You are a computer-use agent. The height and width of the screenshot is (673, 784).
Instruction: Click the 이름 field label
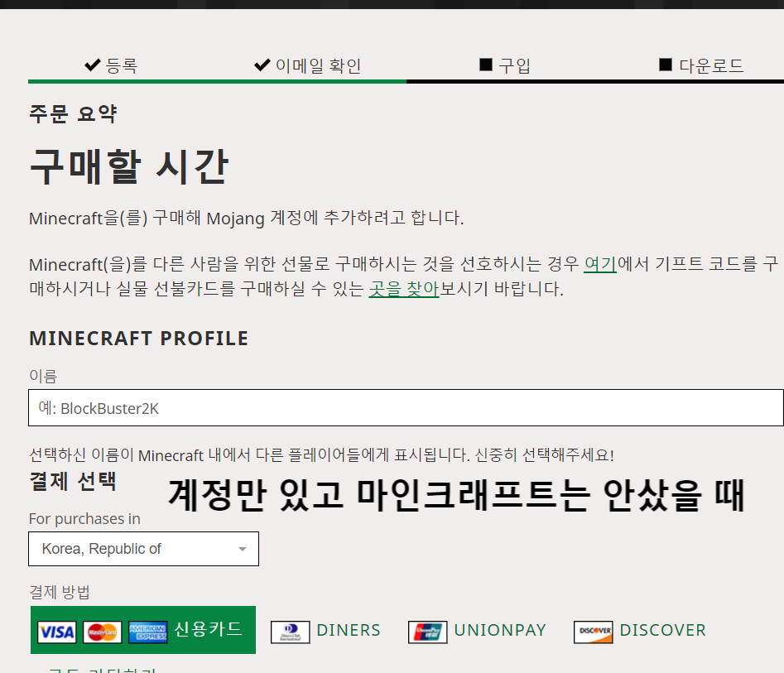[x=43, y=376]
